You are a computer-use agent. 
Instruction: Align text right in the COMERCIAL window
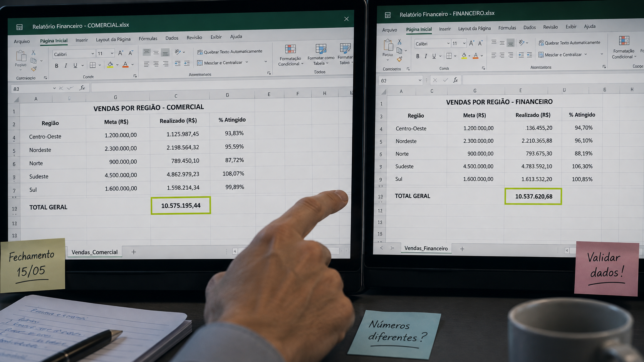pos(166,64)
